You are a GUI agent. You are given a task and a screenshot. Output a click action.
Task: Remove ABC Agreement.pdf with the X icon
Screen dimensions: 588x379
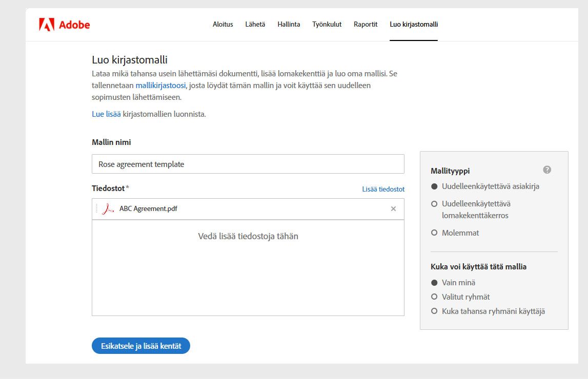click(x=393, y=209)
